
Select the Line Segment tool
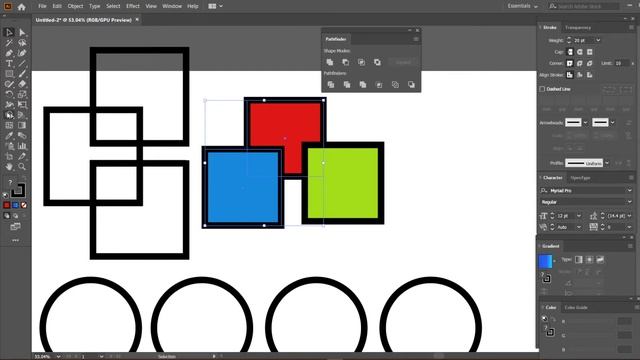(22, 64)
